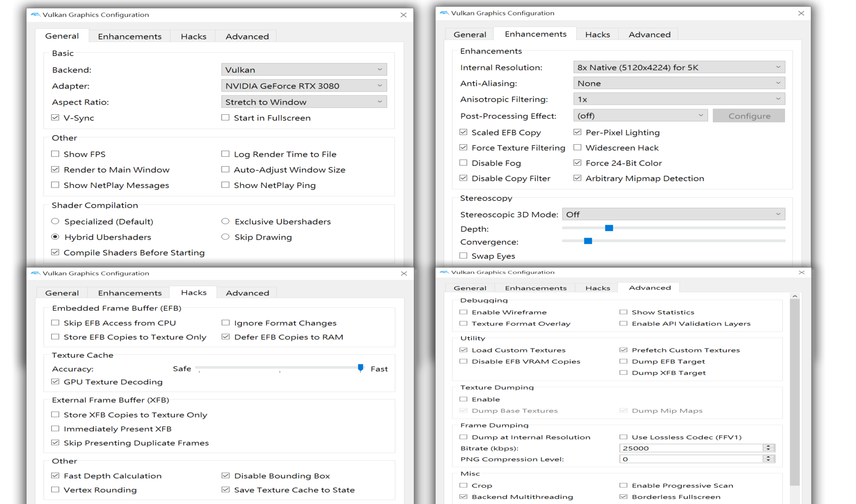Click the Dolphin icon in top-right window title
The width and height of the screenshot is (856, 504).
pos(444,13)
